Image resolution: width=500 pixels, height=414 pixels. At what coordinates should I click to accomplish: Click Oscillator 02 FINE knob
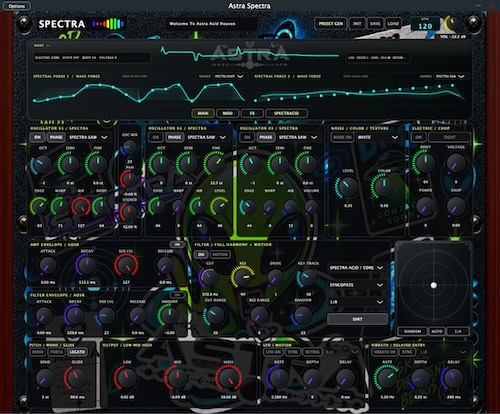click(216, 164)
